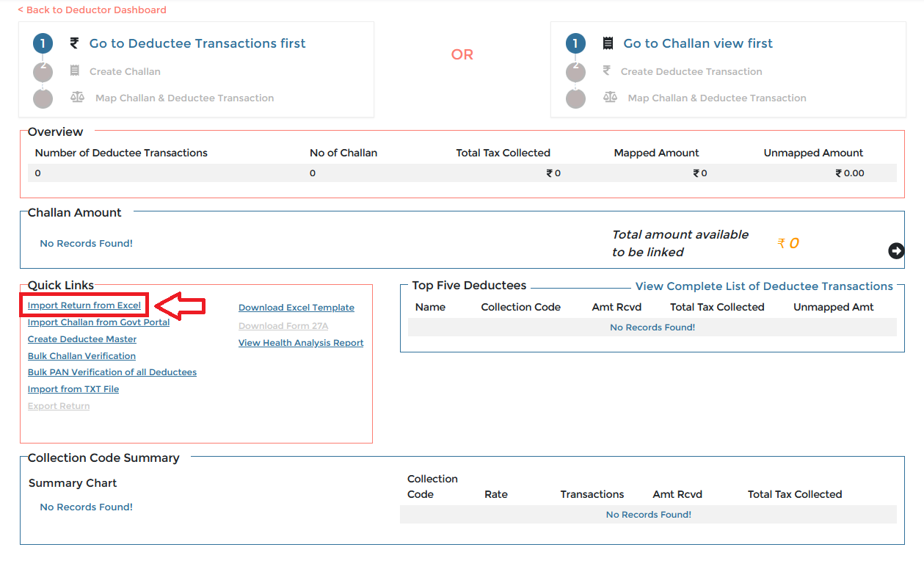This screenshot has height=561, width=924.
Task: Click No Records Found in the Collection Code table
Action: (x=648, y=515)
